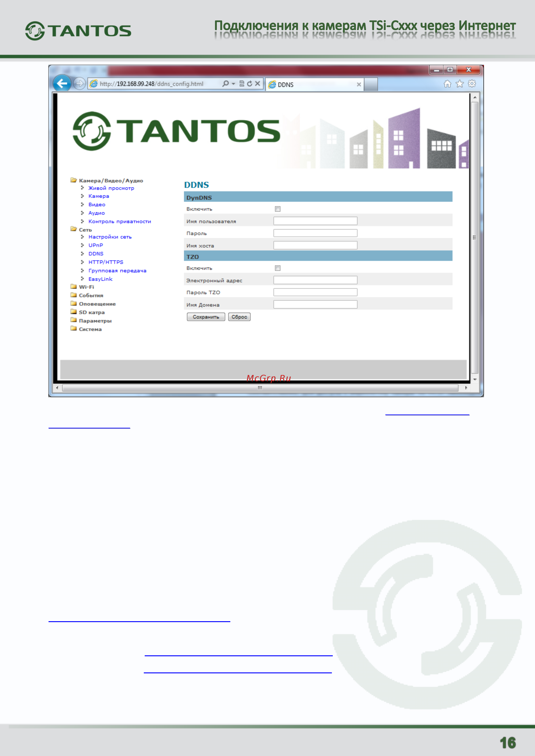Image resolution: width=535 pixels, height=756 pixels.
Task: Click Электронный адрес input field
Action: click(315, 280)
